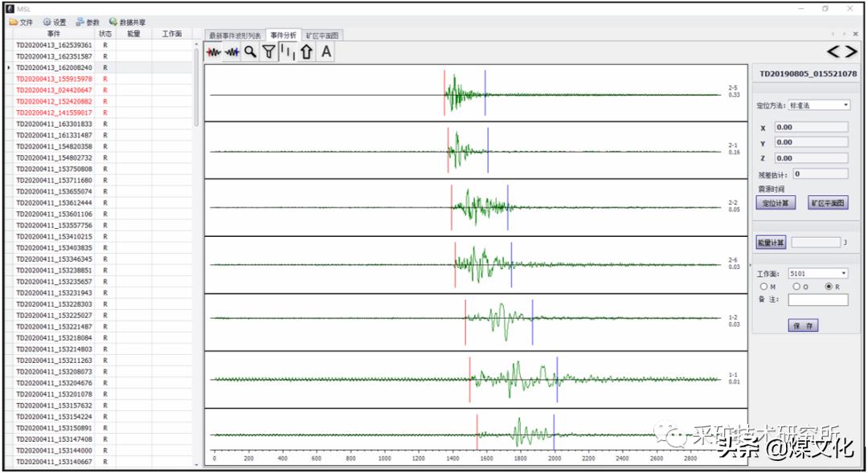Toggle the vertical bars pick tool
The width and height of the screenshot is (868, 473).
(x=288, y=52)
